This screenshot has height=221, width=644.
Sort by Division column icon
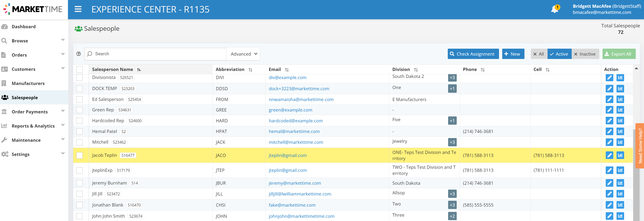(416, 70)
